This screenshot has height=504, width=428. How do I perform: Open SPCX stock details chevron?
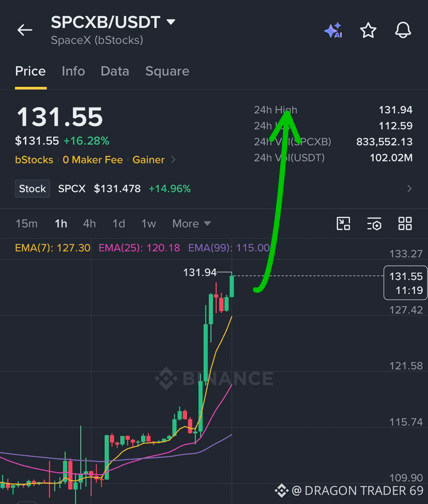click(x=409, y=188)
